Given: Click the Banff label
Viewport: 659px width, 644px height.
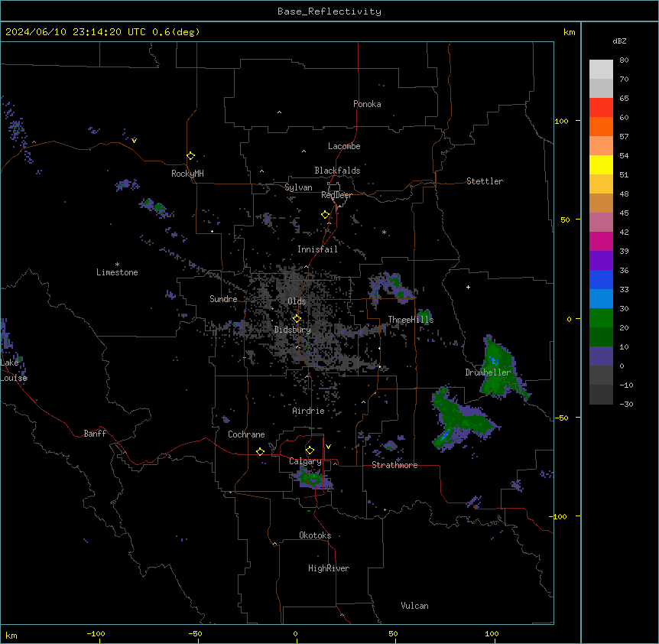Looking at the screenshot, I should (x=95, y=434).
